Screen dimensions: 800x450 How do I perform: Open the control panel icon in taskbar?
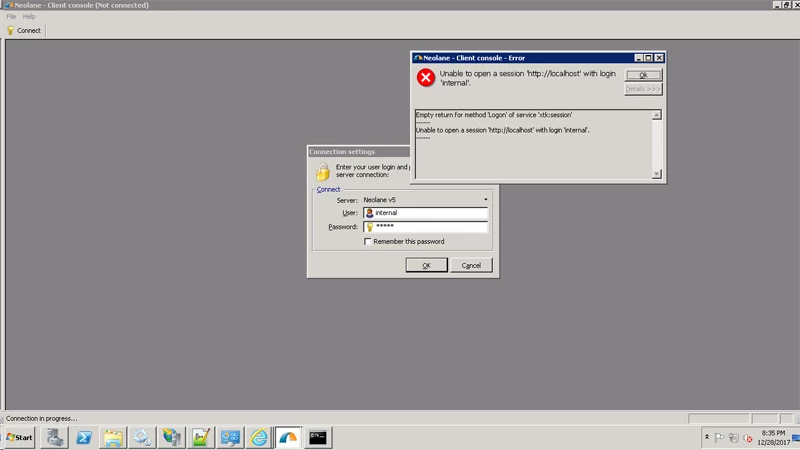(230, 438)
